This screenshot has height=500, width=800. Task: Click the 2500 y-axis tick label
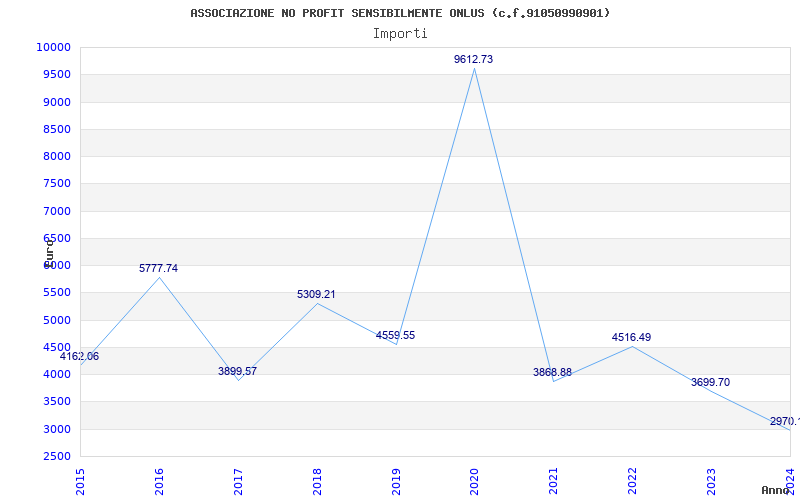coord(56,457)
